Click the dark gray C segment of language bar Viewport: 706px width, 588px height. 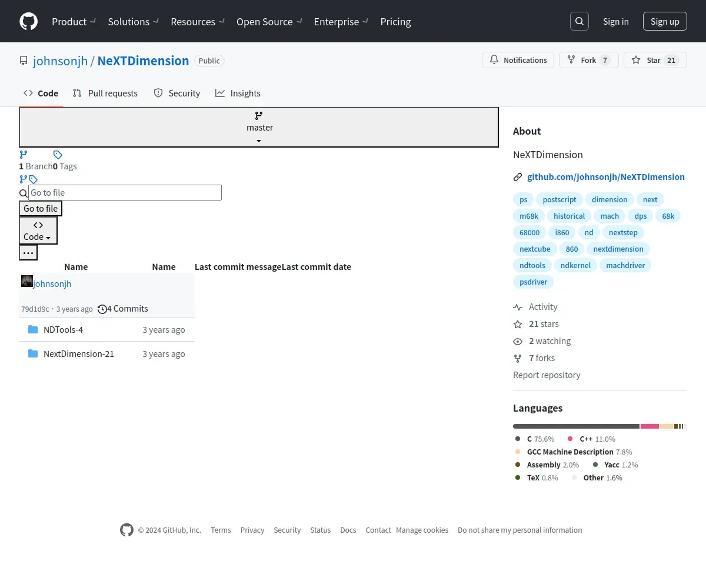576,426
